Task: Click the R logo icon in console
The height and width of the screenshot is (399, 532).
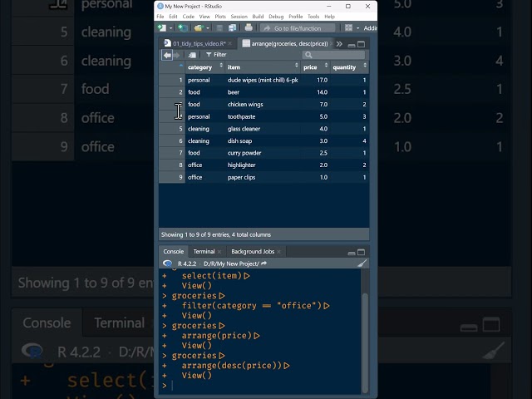Action: coord(168,264)
